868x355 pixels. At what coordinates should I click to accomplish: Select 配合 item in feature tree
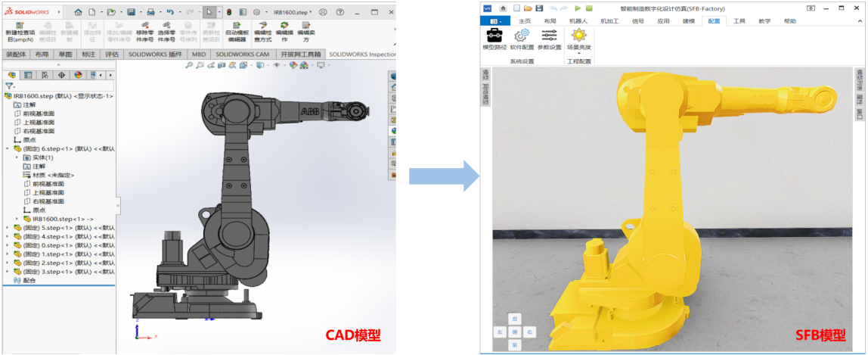23,281
